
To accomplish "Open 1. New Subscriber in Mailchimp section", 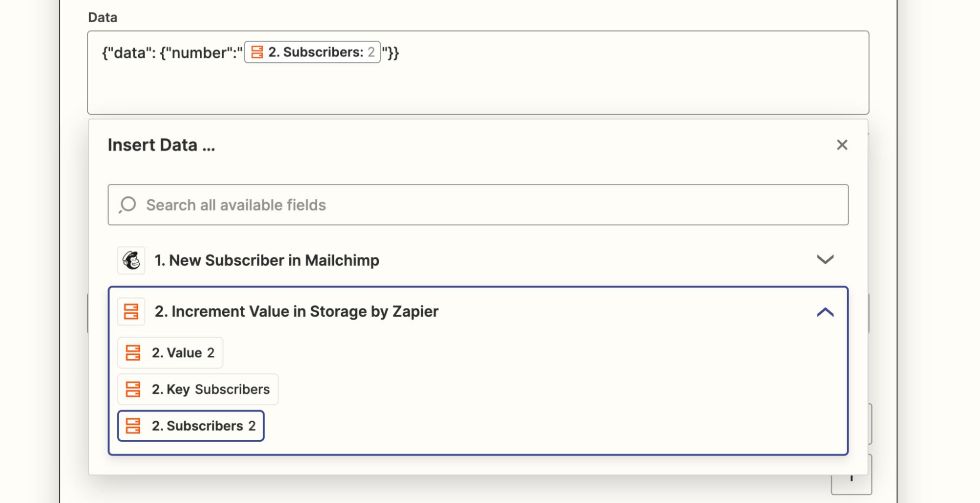I will 478,260.
